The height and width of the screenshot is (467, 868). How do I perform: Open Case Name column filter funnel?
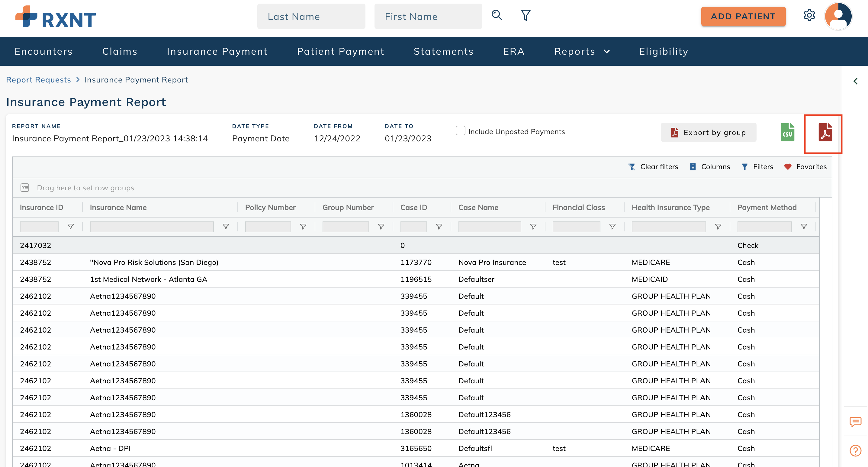(x=533, y=227)
